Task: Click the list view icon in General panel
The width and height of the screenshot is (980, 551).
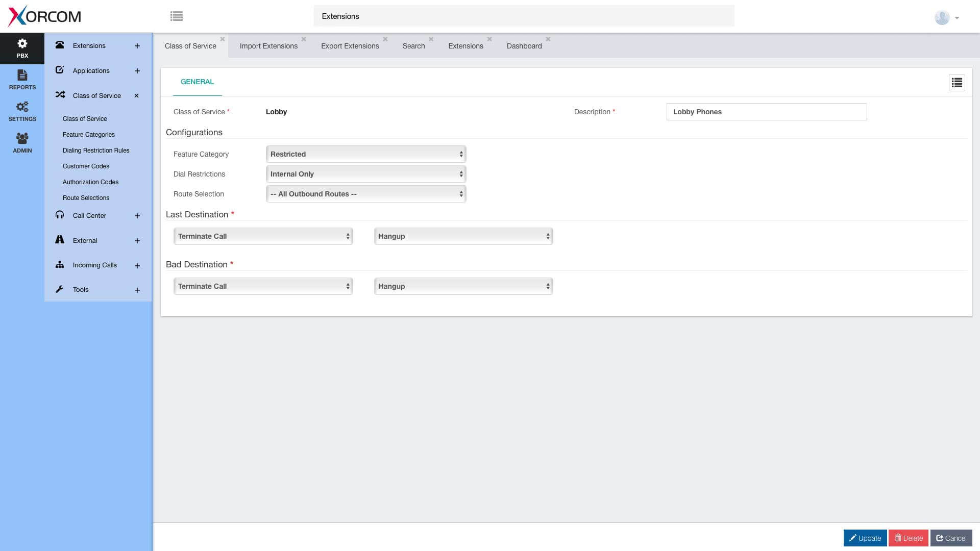Action: point(957,83)
